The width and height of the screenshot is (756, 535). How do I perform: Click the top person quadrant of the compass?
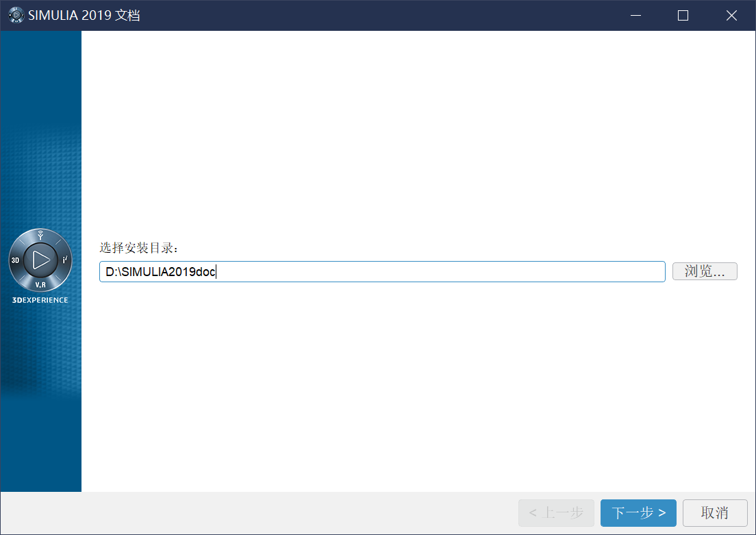point(40,236)
